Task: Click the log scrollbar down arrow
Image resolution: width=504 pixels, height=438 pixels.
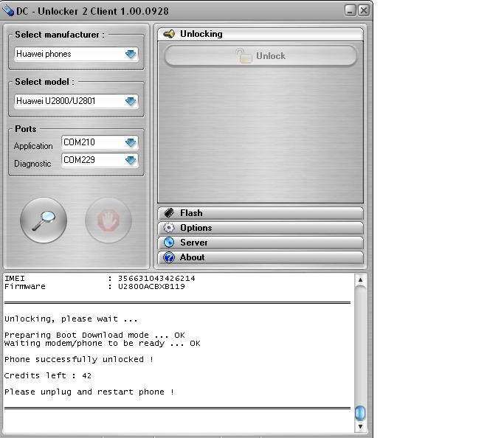Action: [360, 426]
